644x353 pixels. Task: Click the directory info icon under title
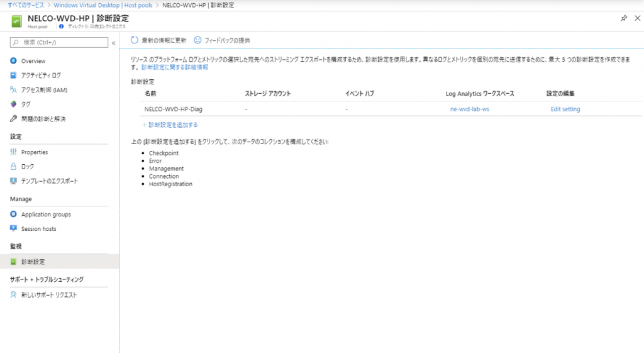coord(61,26)
